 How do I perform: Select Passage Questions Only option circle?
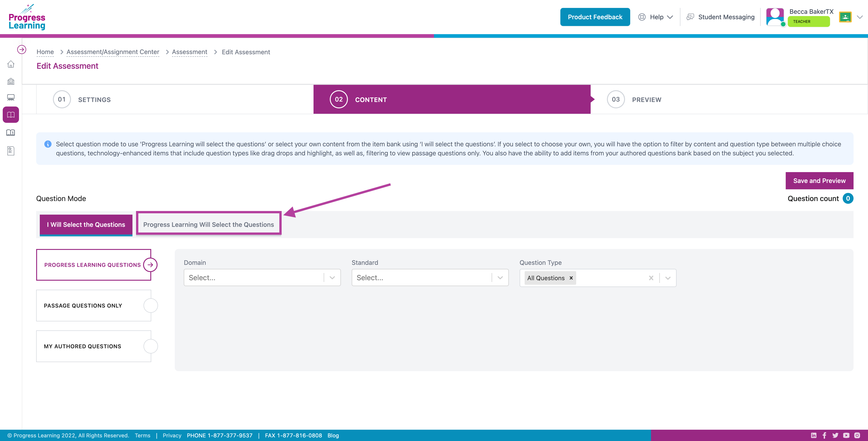[151, 306]
